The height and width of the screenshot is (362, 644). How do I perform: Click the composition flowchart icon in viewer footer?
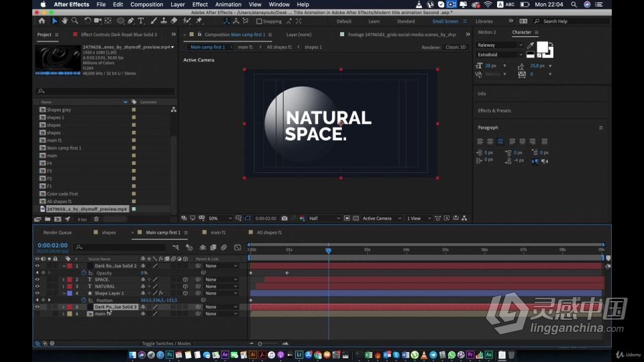tap(464, 219)
